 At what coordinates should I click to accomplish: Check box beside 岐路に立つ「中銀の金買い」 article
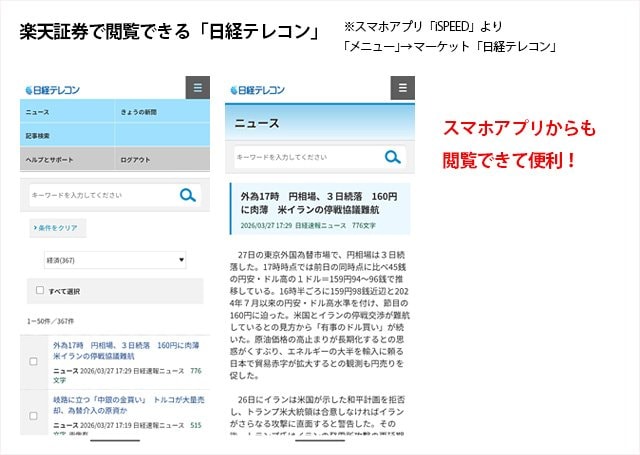pyautogui.click(x=33, y=416)
